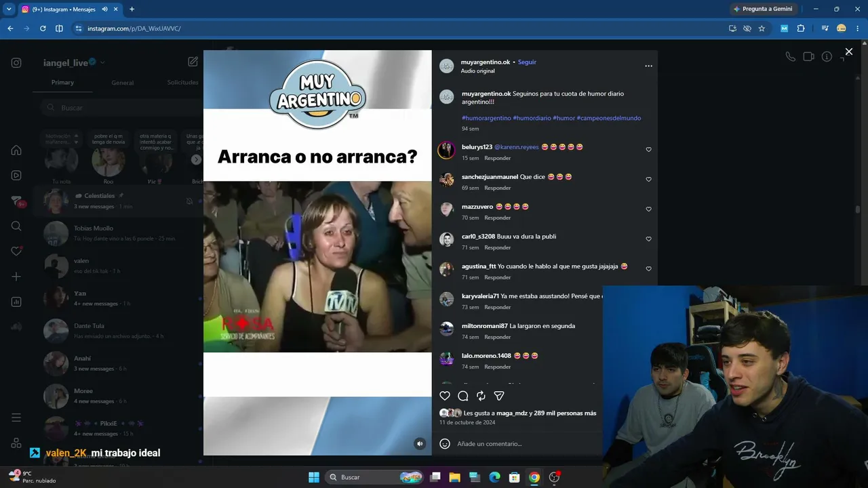The width and height of the screenshot is (868, 488).
Task: Open the Instagram logo home link
Action: [x=16, y=63]
